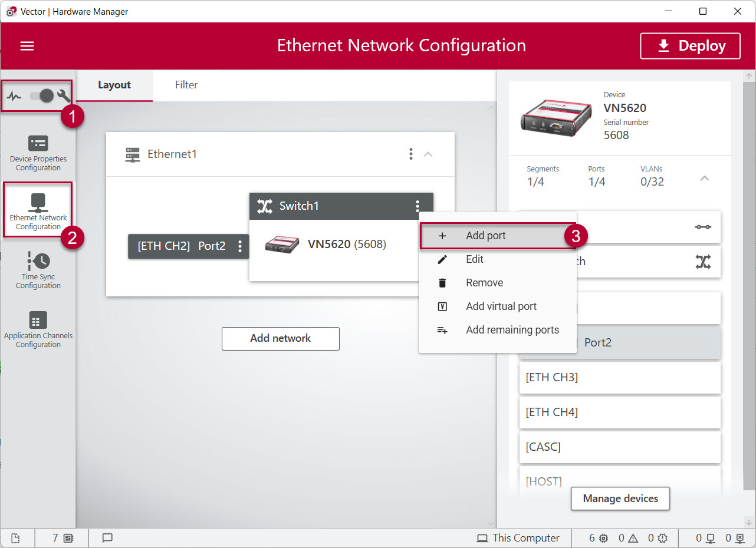
Task: Click the direct connection segment icon
Action: click(x=703, y=227)
